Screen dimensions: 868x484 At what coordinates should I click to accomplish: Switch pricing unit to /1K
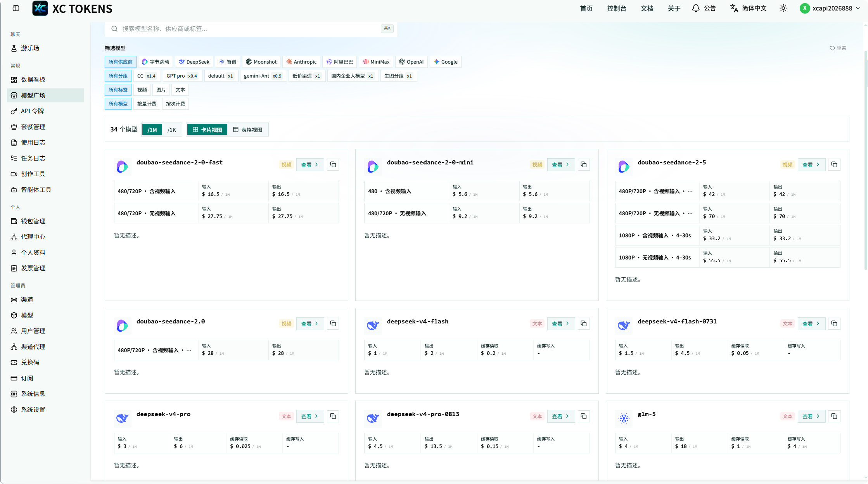(172, 130)
